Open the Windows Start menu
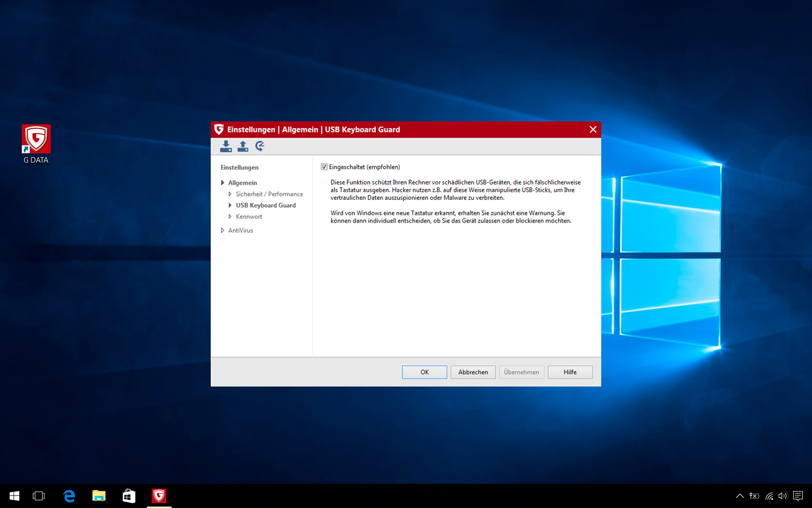This screenshot has width=812, height=508. 14,496
